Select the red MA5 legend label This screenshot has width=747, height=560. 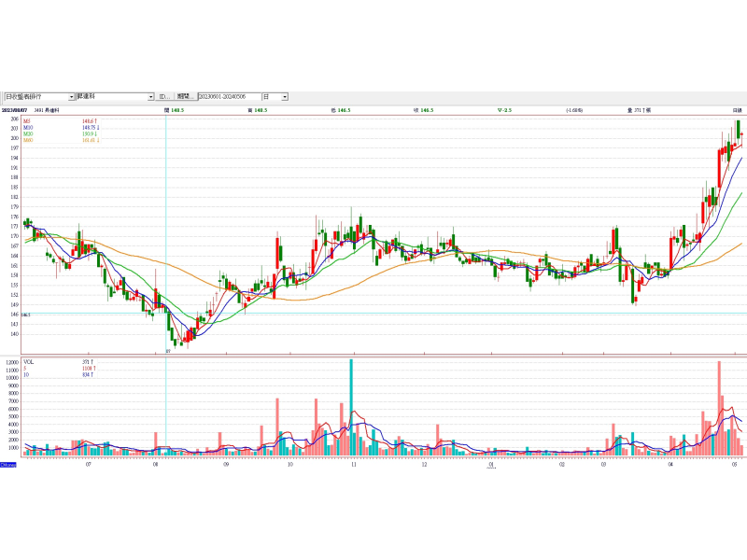[x=27, y=121]
